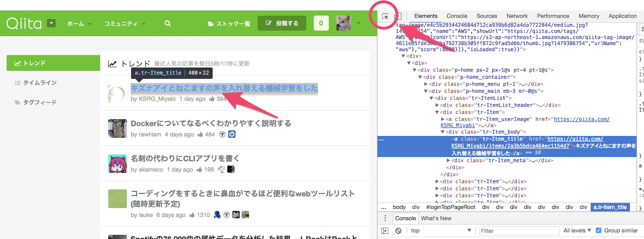Select the #loginTopPageRoot breadcrumb

click(x=451, y=207)
